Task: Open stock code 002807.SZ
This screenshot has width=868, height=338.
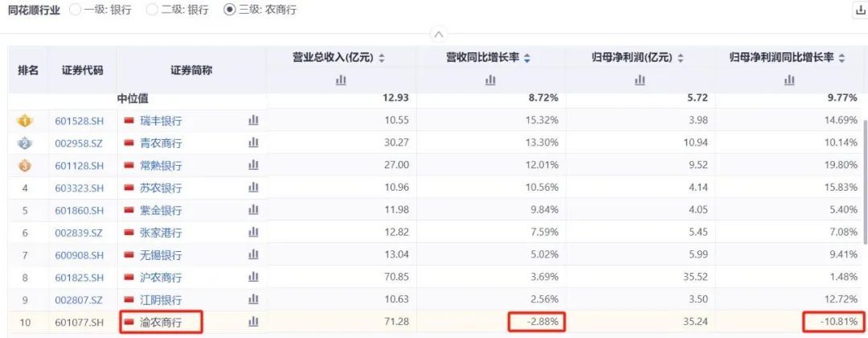Action: pyautogui.click(x=79, y=299)
